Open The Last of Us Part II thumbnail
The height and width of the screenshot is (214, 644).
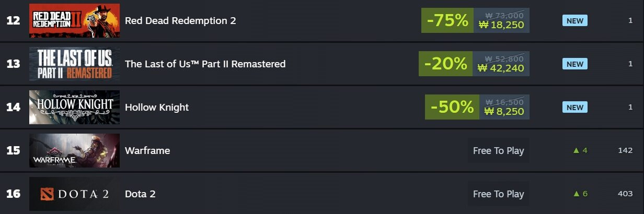coord(74,64)
